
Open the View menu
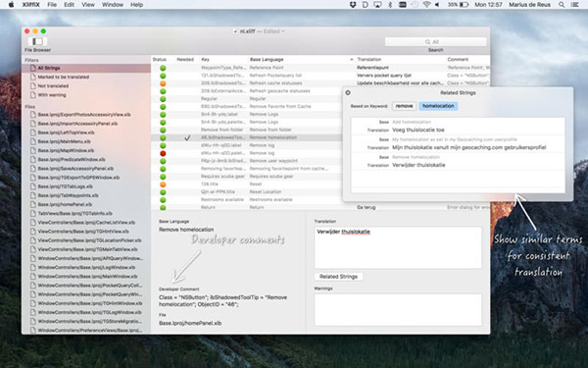tap(88, 5)
